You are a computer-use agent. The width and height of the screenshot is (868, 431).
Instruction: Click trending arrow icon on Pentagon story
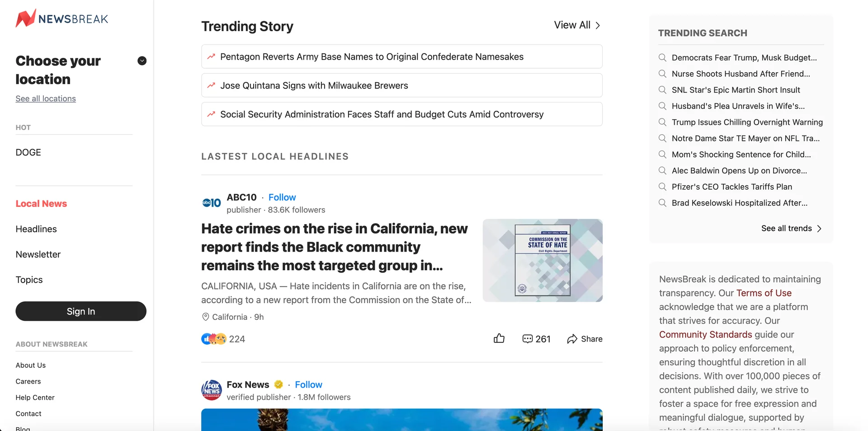[211, 56]
